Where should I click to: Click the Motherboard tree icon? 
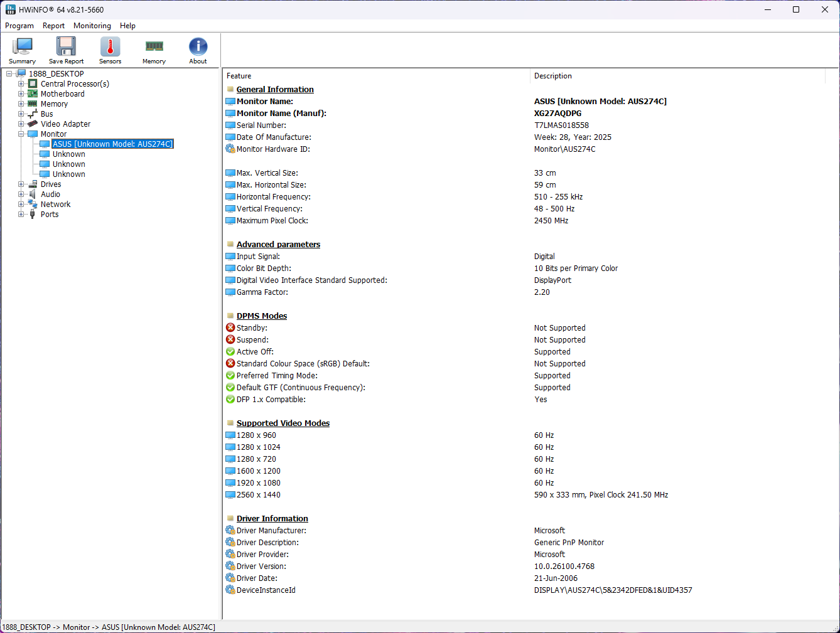pyautogui.click(x=33, y=93)
